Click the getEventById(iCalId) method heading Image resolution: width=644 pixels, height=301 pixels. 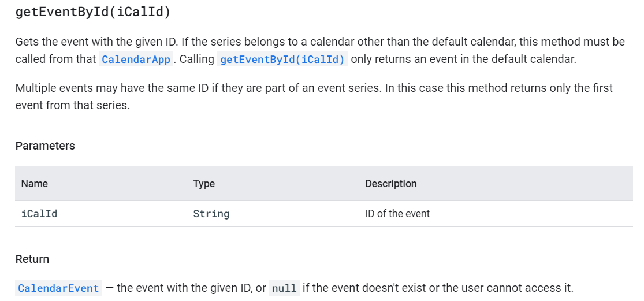pos(92,12)
